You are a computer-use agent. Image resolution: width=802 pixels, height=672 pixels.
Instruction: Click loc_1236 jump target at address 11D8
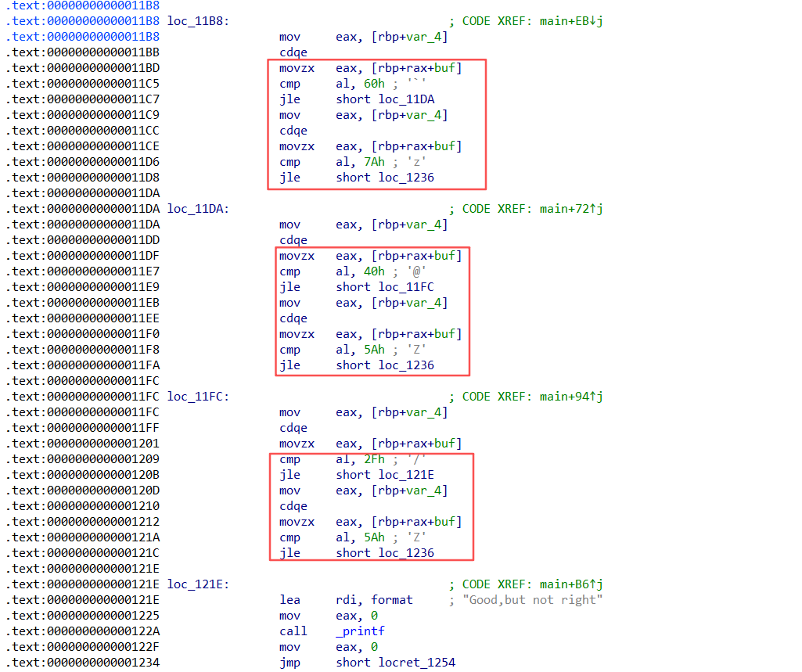406,178
